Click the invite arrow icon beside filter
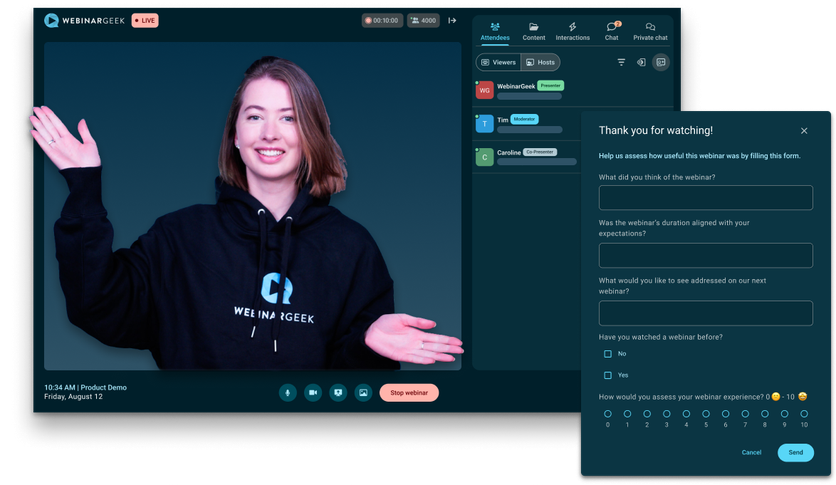Viewport: 836px width, 485px height. [x=641, y=62]
